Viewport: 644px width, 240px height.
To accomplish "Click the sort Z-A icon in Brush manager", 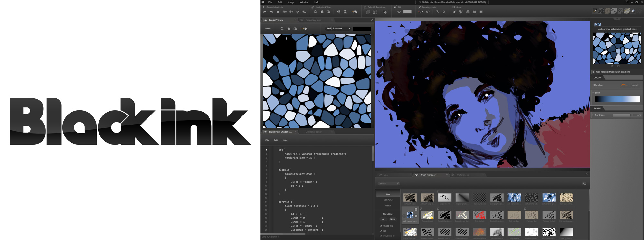I will [x=584, y=184].
